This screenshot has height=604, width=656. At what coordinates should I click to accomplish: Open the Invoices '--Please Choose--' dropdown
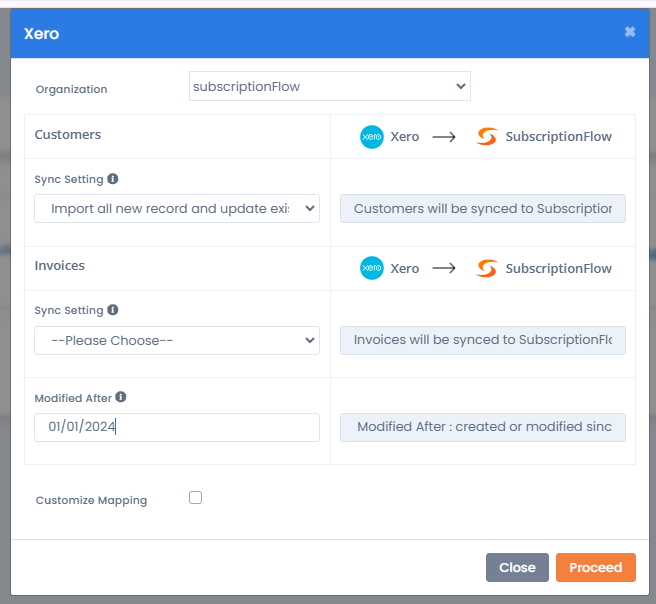[177, 340]
